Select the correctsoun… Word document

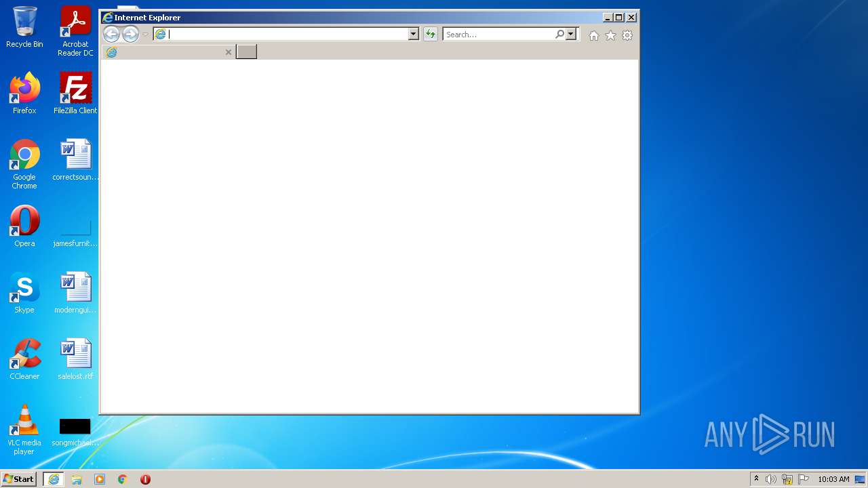pyautogui.click(x=75, y=160)
